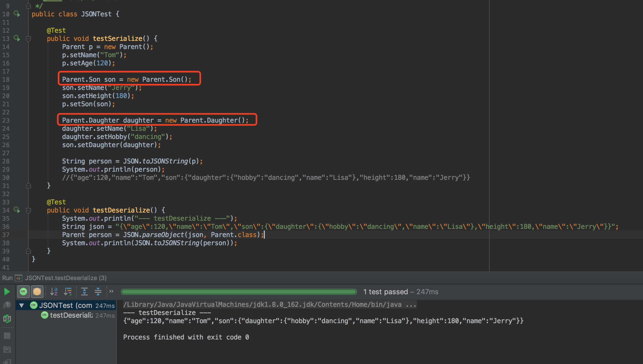Sort test results alphabetically

[54, 292]
